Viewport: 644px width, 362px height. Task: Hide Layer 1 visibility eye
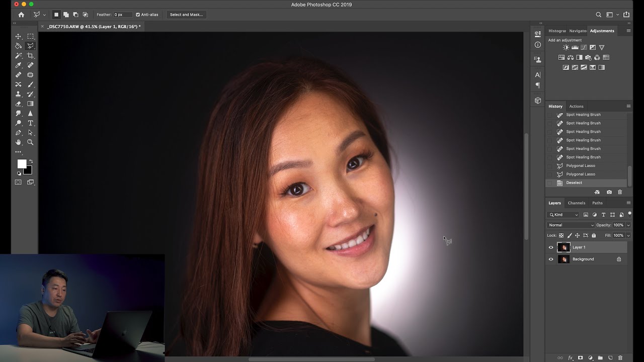[551, 247]
